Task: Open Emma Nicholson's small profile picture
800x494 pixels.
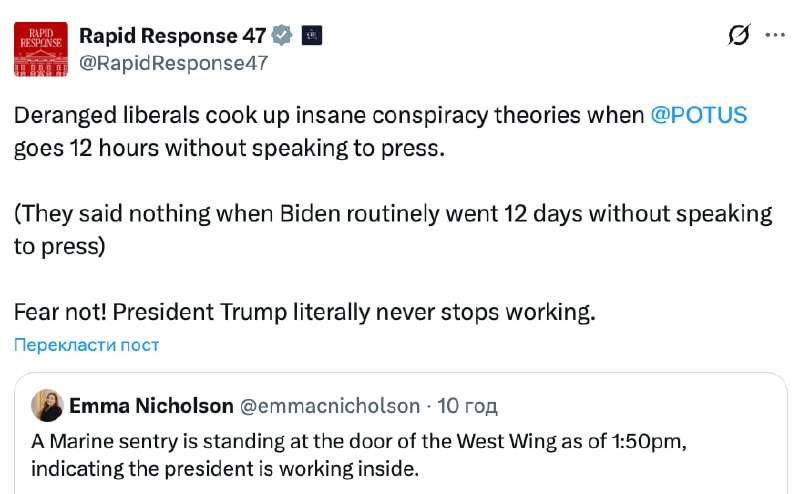Action: [x=47, y=406]
